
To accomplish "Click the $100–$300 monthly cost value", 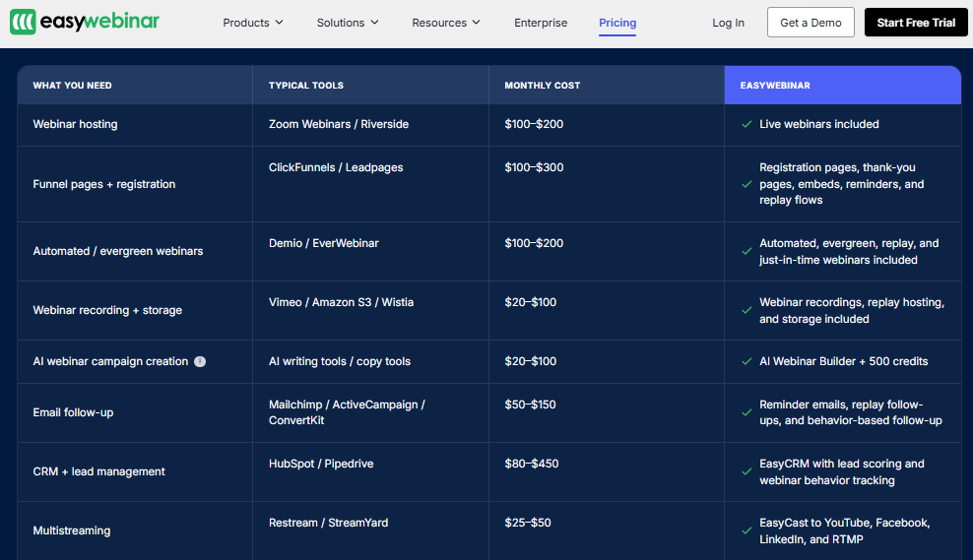I will coord(535,167).
